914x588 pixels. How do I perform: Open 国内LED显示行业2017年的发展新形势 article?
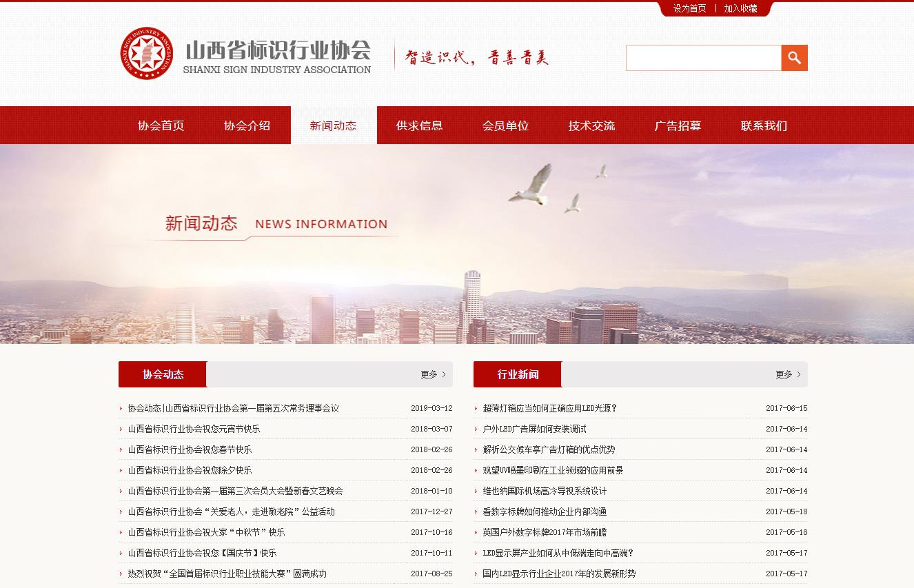[x=559, y=574]
